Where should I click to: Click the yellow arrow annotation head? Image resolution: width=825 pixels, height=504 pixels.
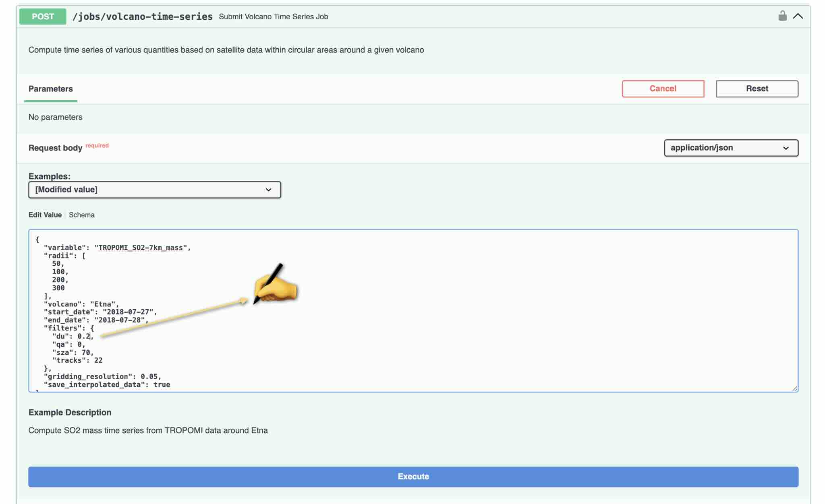pos(243,301)
